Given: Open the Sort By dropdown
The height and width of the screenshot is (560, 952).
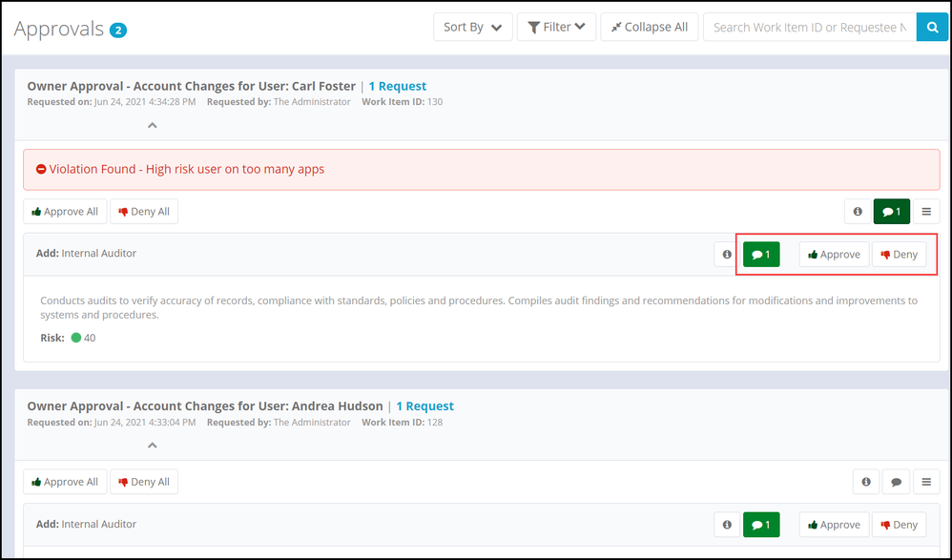Looking at the screenshot, I should pos(472,28).
